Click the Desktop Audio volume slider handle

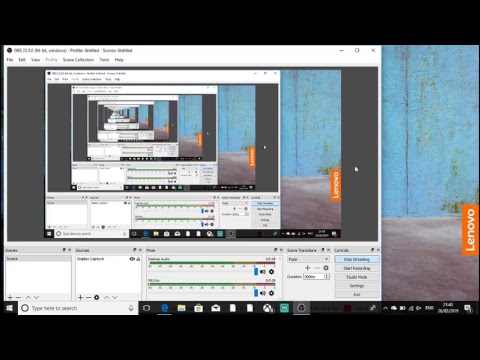coord(256,272)
